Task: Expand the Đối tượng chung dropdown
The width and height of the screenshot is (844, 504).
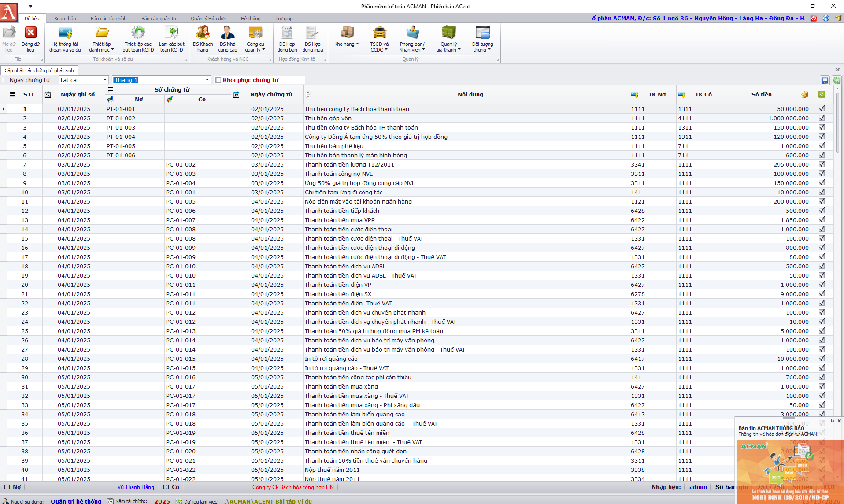Action: 482,39
